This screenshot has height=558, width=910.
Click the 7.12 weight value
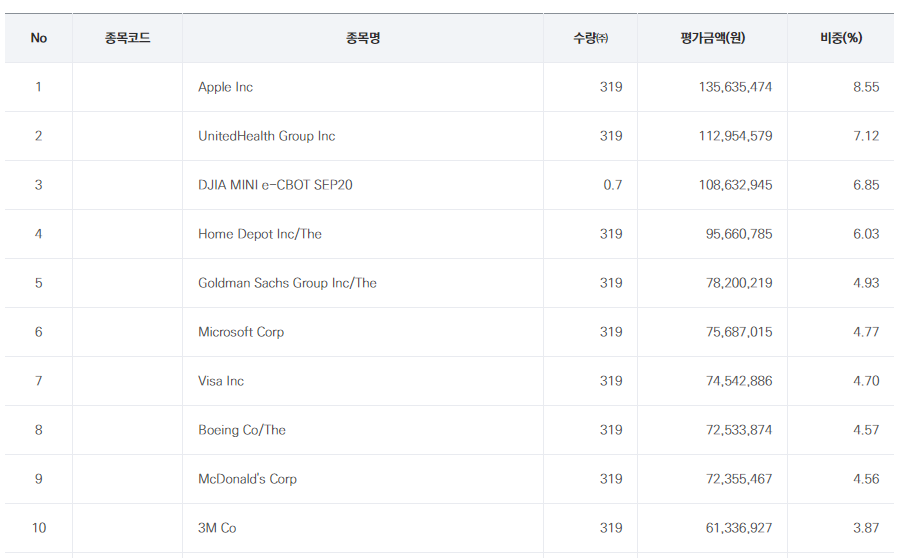866,136
